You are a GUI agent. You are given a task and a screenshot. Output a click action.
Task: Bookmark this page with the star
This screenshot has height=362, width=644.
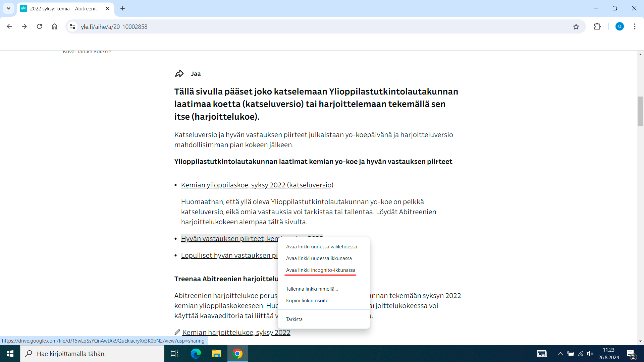(x=576, y=26)
